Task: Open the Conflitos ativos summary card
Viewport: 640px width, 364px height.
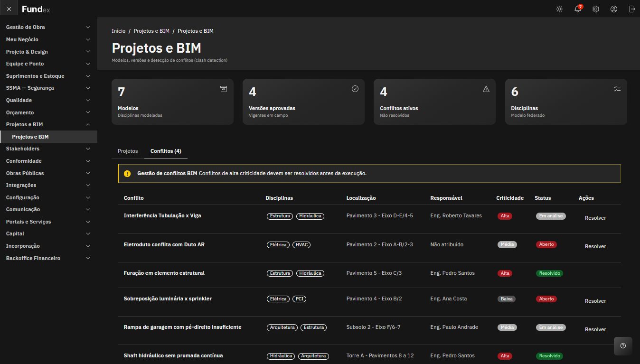Action: tap(434, 102)
